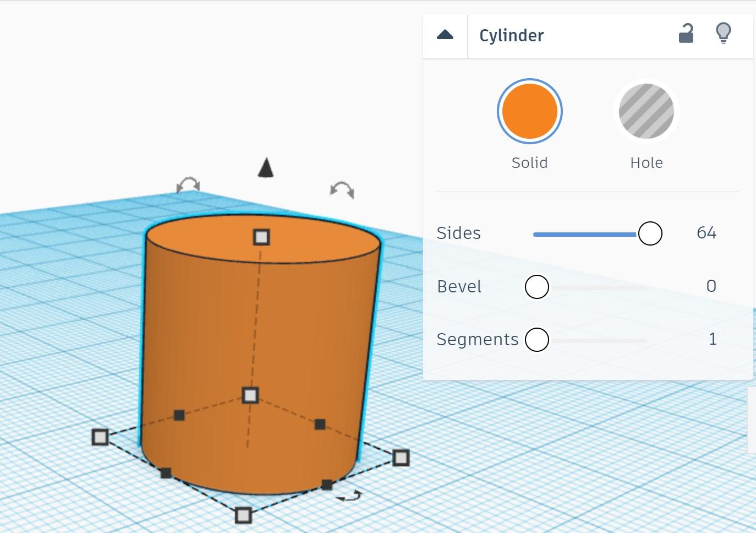
Task: Click the Sides value 64
Action: click(x=706, y=233)
